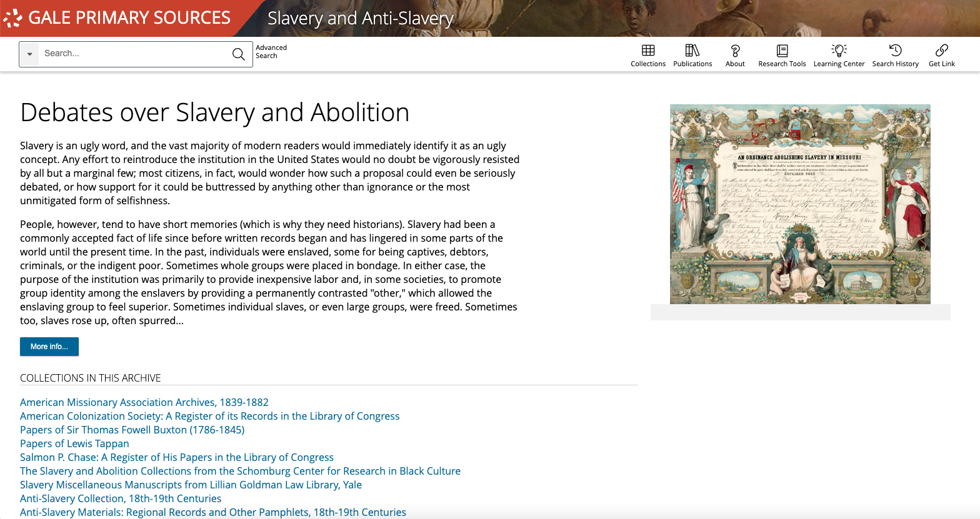Open the Publications books icon
This screenshot has height=519, width=980.
click(x=692, y=51)
